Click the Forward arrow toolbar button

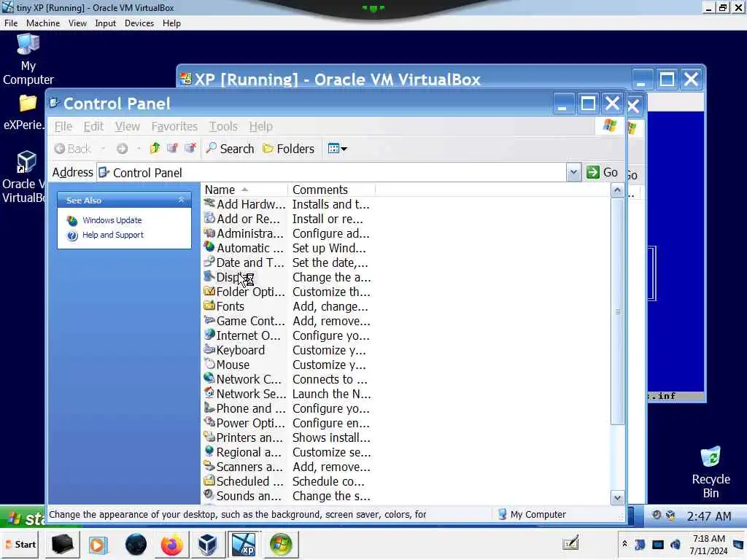click(123, 149)
